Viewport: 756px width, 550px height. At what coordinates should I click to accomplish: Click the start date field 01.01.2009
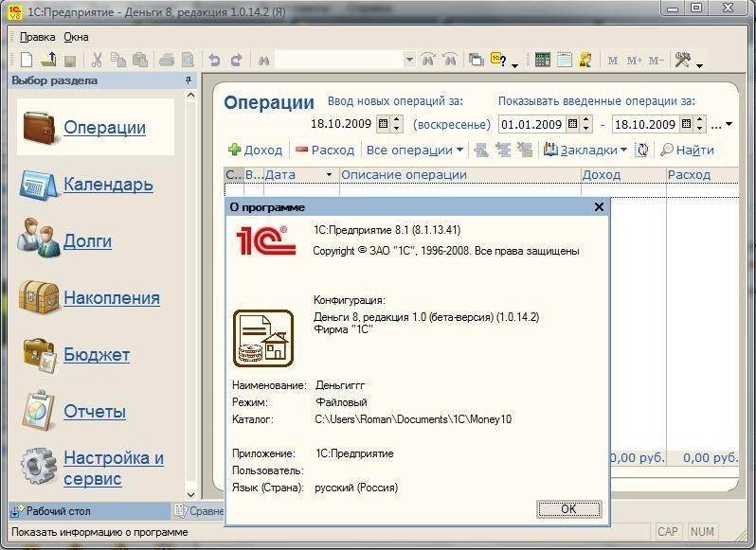[x=531, y=124]
